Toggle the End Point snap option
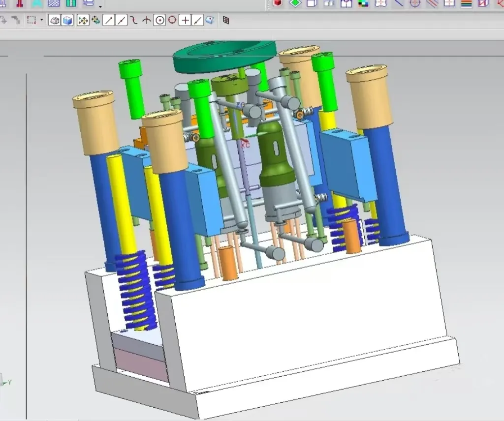Image resolution: width=504 pixels, height=421 pixels. click(109, 20)
